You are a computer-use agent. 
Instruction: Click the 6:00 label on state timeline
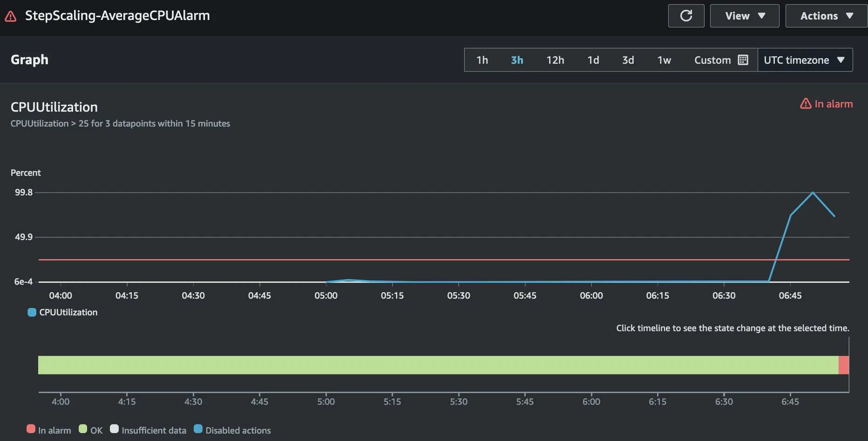tap(591, 401)
